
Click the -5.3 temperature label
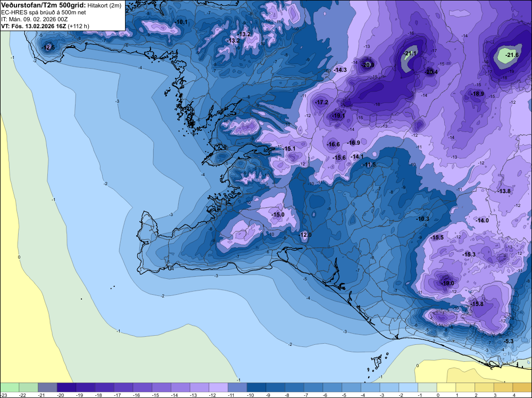tap(509, 341)
